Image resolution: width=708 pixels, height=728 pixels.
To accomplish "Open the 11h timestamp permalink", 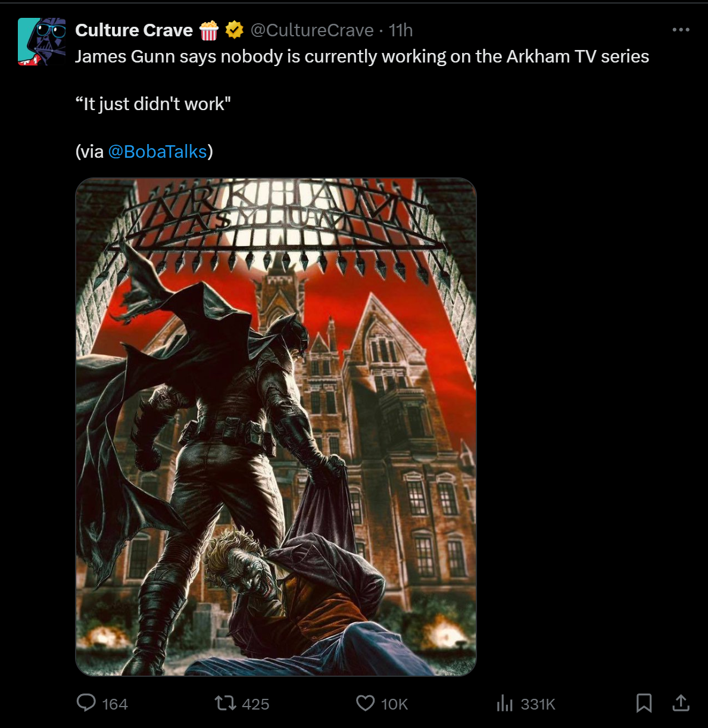I will pos(401,30).
